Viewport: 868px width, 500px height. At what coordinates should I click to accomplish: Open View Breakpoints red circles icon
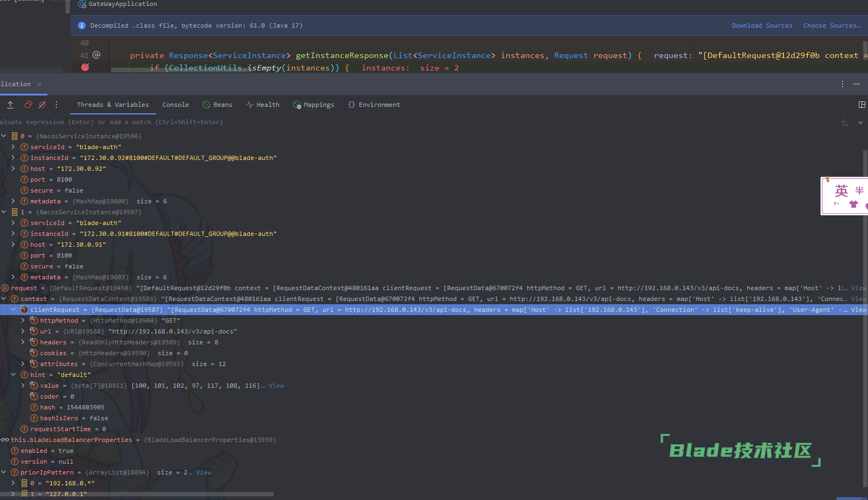28,105
